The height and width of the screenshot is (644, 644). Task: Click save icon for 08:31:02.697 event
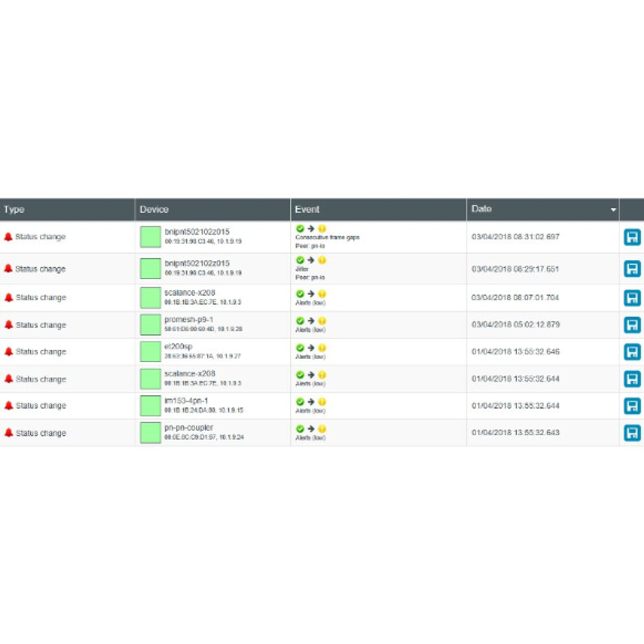coord(632,237)
